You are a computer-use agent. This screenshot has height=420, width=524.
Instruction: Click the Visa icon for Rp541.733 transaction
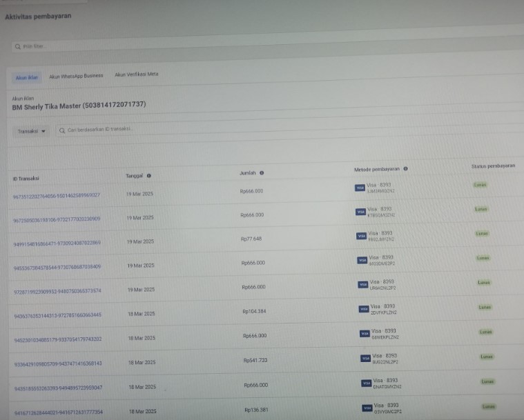coord(365,358)
